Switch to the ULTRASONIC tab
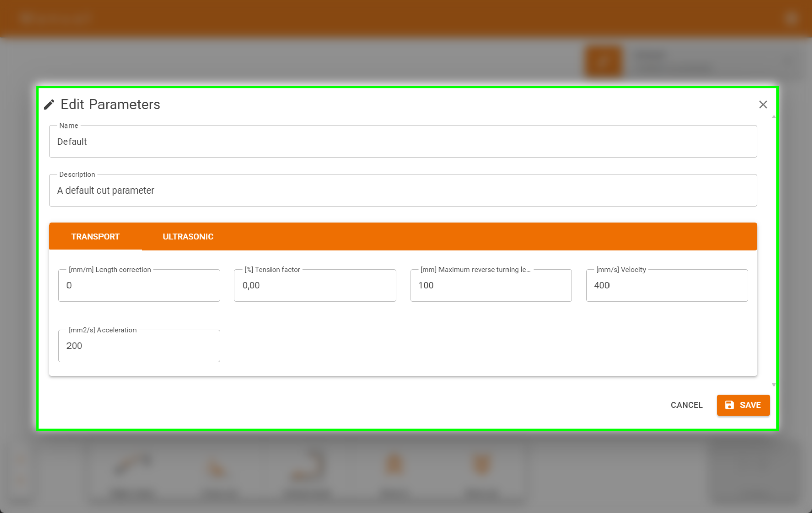Viewport: 812px width, 513px height. click(x=188, y=237)
